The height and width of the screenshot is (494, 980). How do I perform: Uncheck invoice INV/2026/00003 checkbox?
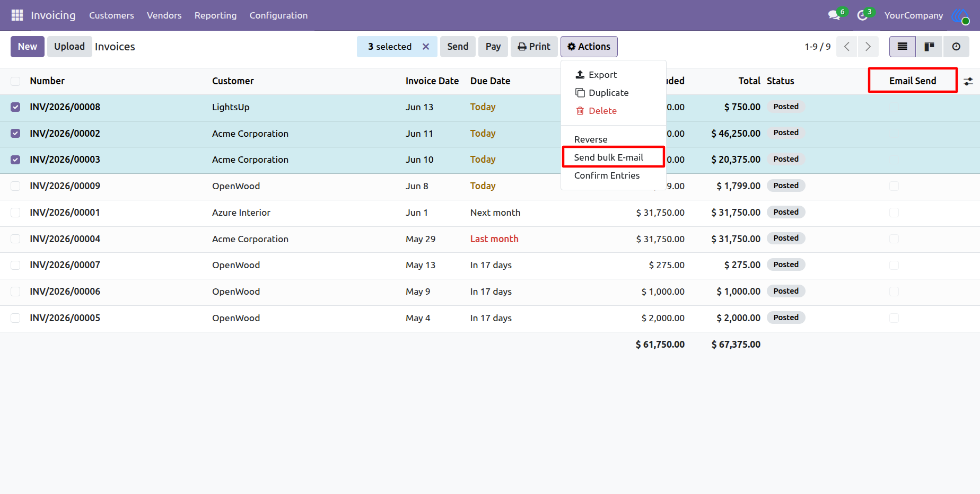point(15,160)
